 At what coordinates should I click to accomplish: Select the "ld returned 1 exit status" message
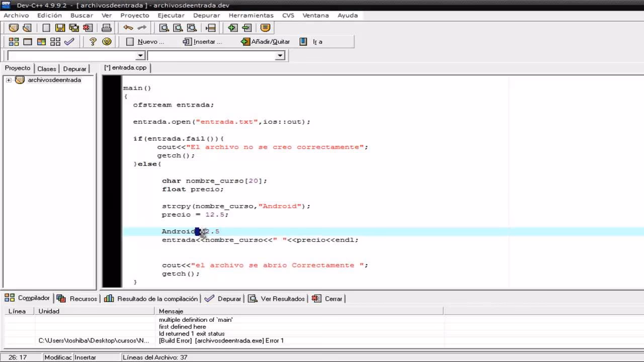192,334
